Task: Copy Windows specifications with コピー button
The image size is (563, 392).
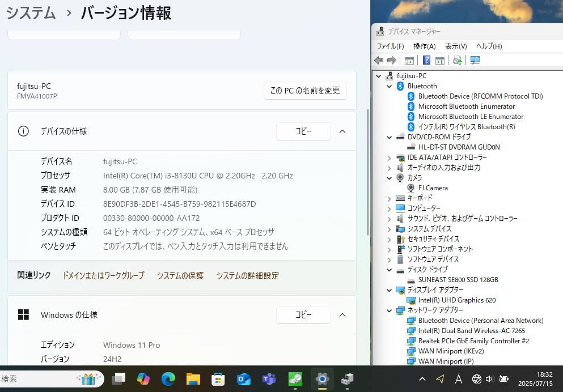Action: pyautogui.click(x=303, y=315)
